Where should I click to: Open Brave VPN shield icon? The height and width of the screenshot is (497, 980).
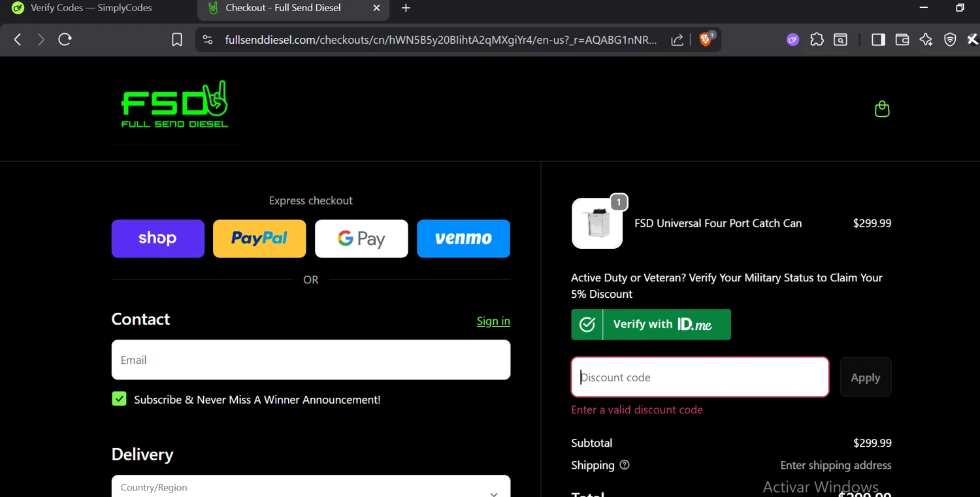(x=950, y=40)
